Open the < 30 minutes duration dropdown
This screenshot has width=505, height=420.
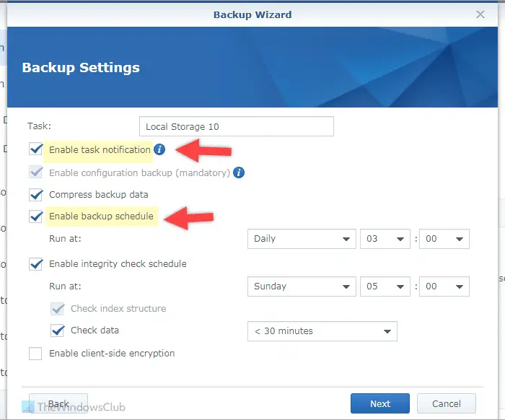(322, 331)
